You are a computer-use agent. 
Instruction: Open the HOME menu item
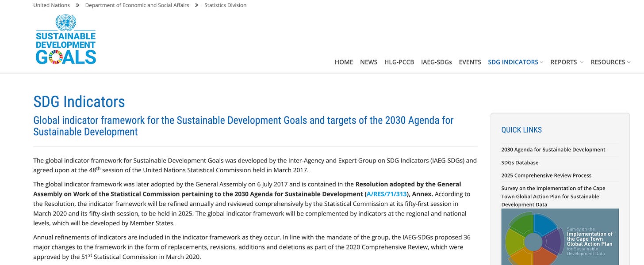pyautogui.click(x=344, y=62)
